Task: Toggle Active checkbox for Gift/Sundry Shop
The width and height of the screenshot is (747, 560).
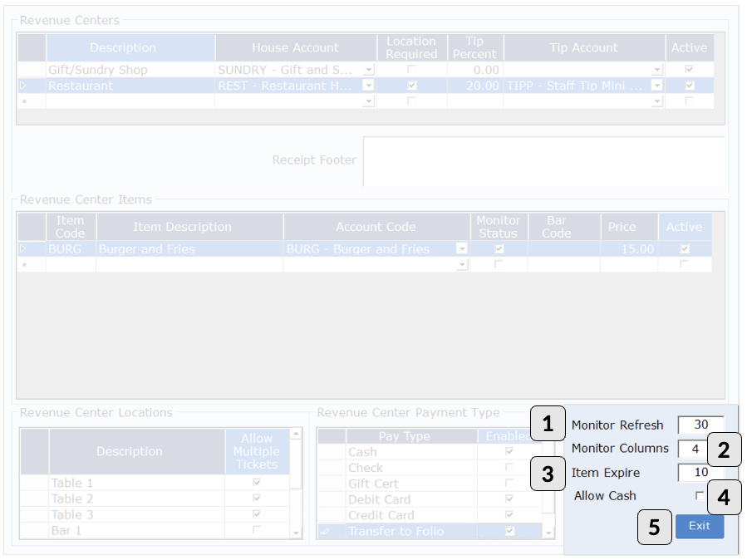Action: 688,70
